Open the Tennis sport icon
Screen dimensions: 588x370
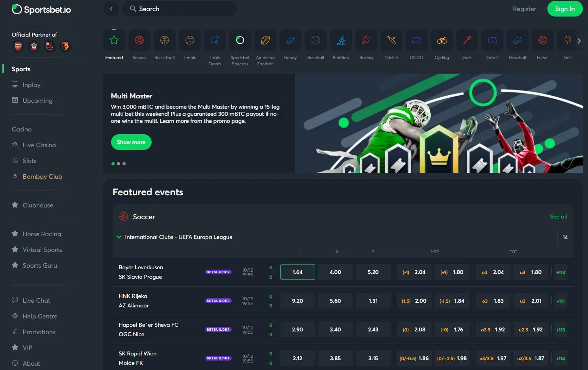(x=189, y=40)
